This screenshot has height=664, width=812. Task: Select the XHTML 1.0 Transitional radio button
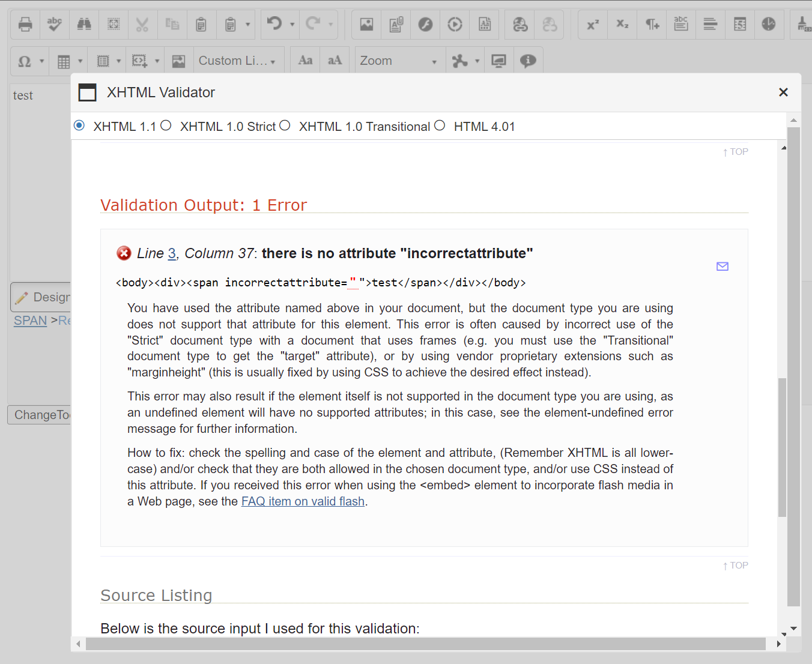[x=285, y=125]
